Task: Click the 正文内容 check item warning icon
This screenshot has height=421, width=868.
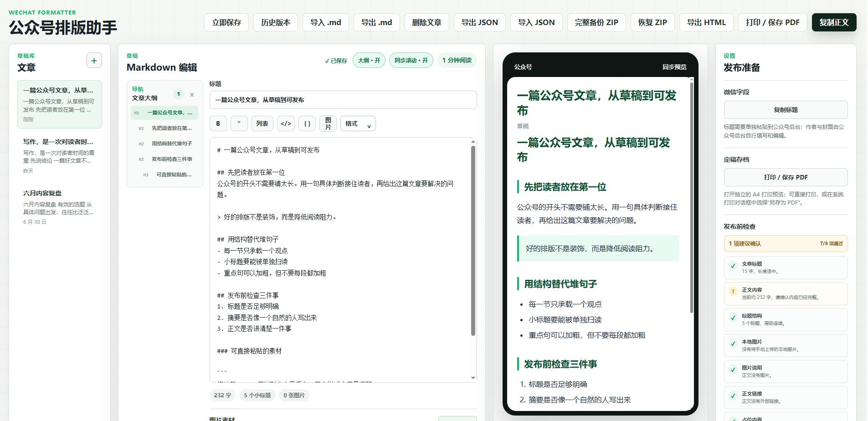Action: point(733,292)
